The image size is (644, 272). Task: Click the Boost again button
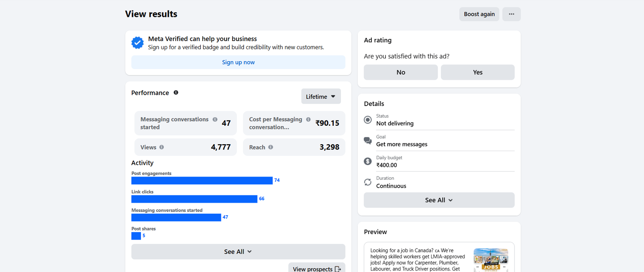[x=479, y=14]
